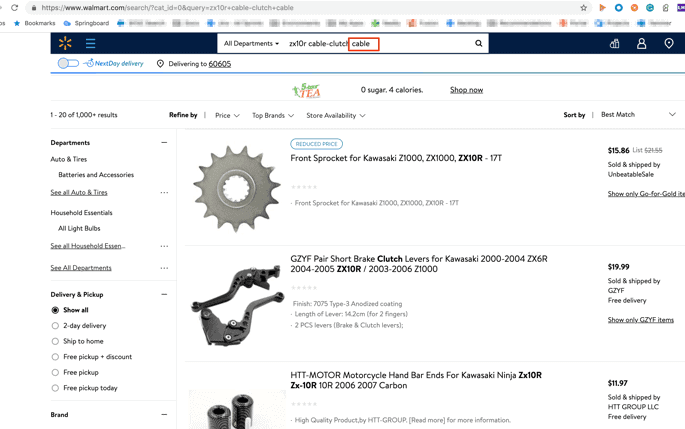Click the Shop now link
Viewport: 685px width, 429px height.
tap(466, 90)
